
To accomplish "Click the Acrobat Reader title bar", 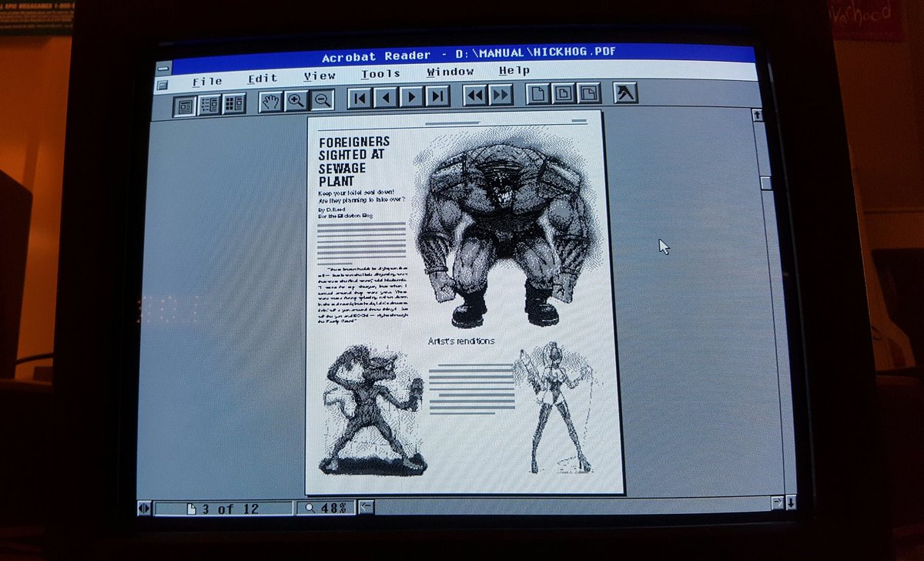I will coord(462,55).
